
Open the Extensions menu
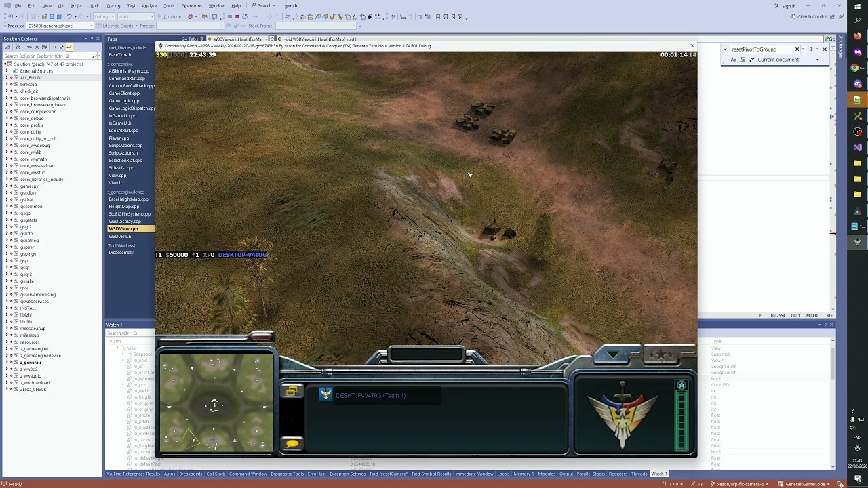(191, 5)
